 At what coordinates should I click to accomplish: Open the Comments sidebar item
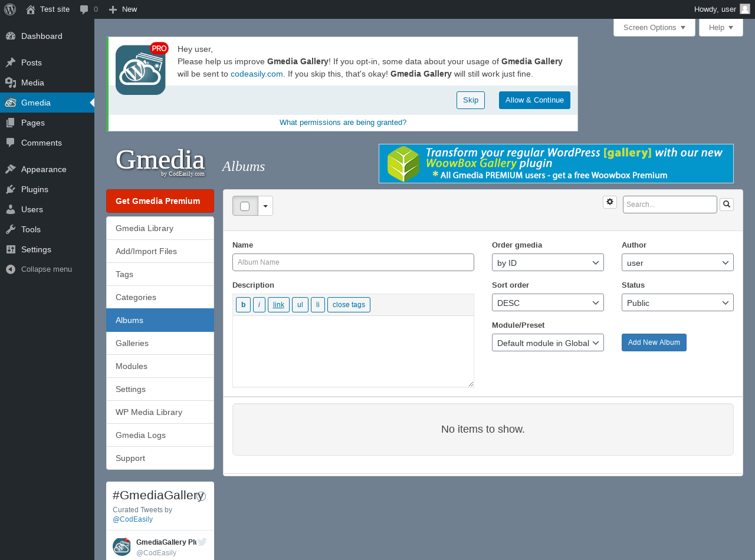[x=47, y=143]
